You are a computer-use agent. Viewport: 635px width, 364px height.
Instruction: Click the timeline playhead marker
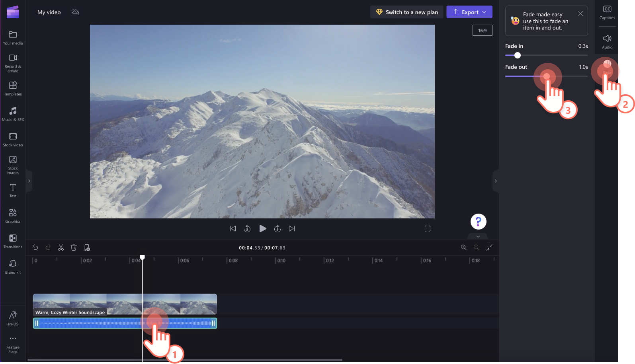click(x=142, y=257)
